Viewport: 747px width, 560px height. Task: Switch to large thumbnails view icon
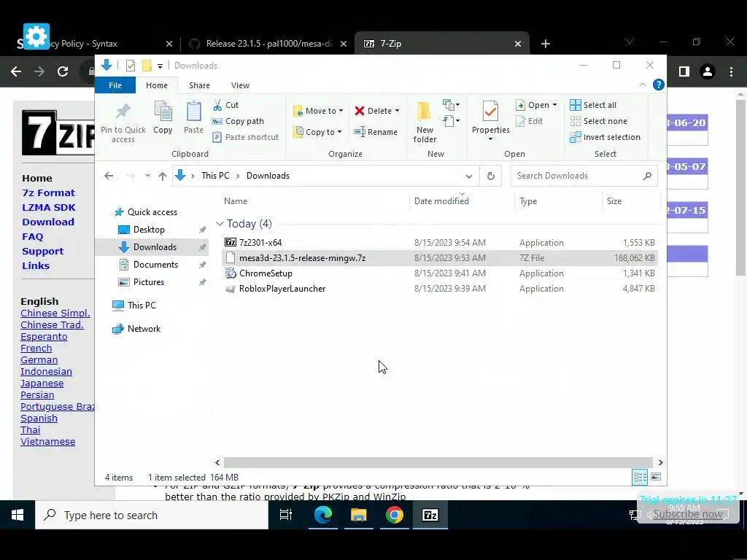656,477
